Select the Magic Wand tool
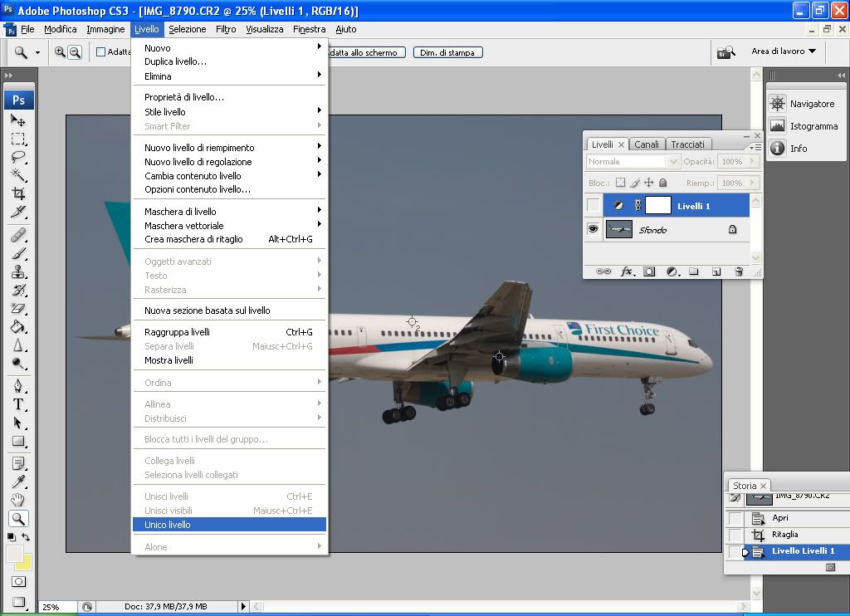The image size is (850, 616). coord(18,174)
